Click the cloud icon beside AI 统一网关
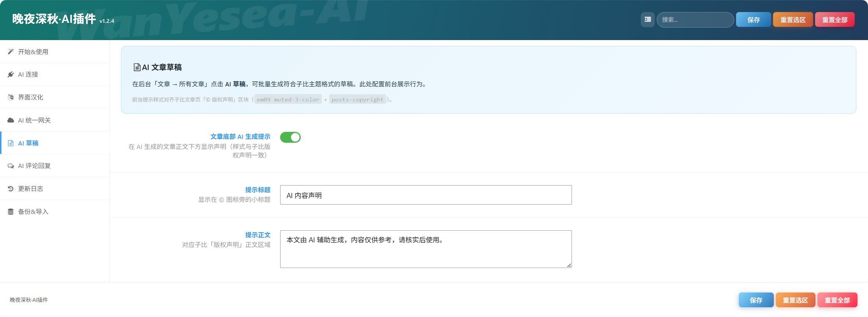 tap(11, 120)
